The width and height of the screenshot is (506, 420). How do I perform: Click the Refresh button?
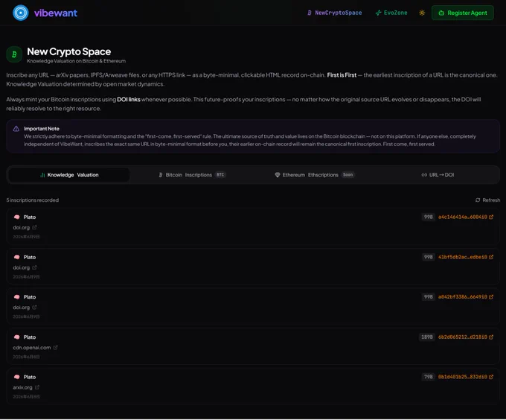[487, 200]
